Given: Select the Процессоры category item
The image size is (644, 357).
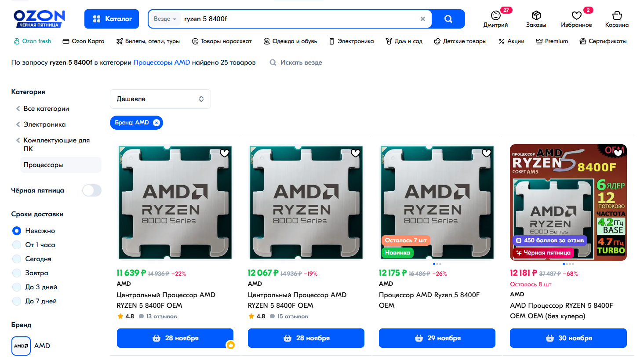Looking at the screenshot, I should coord(61,165).
